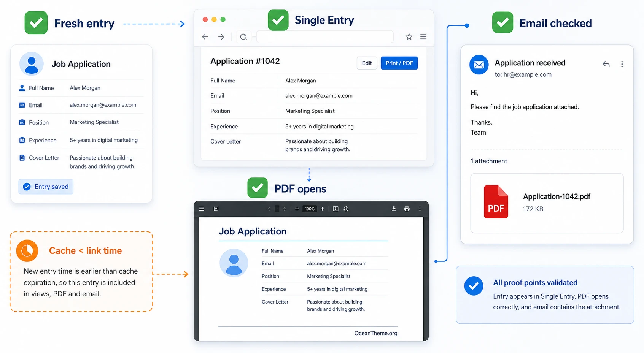Open the browser hamburger menu
This screenshot has width=644, height=353.
pos(423,37)
